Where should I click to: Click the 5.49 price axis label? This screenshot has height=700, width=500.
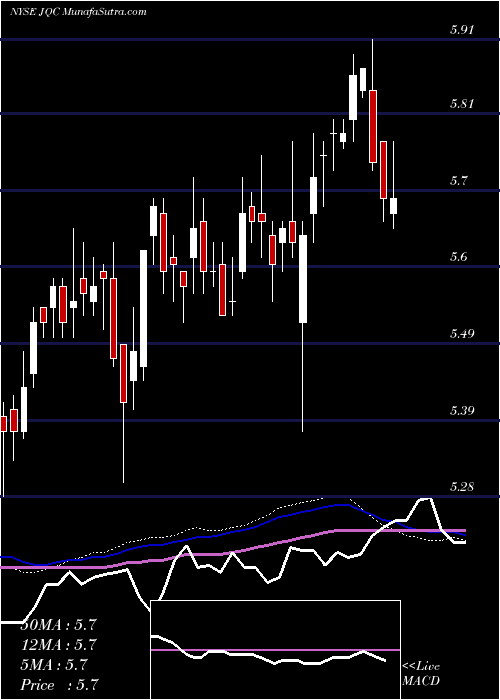tap(461, 334)
